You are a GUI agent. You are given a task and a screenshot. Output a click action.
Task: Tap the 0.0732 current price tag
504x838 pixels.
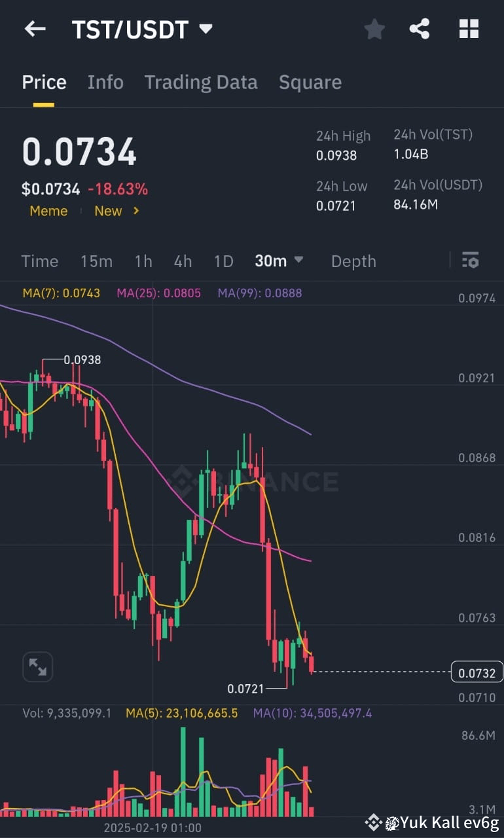tap(475, 670)
